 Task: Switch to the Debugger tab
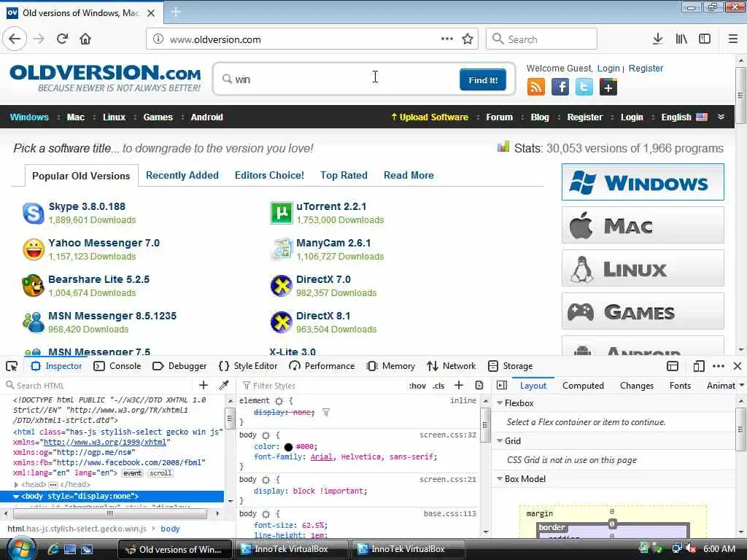click(x=179, y=366)
